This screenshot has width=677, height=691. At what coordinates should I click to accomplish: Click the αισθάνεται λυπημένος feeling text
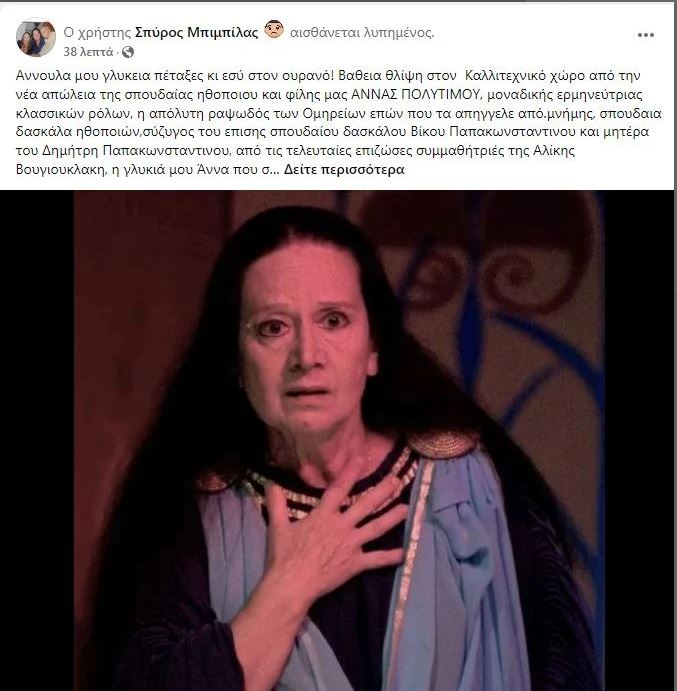[362, 32]
